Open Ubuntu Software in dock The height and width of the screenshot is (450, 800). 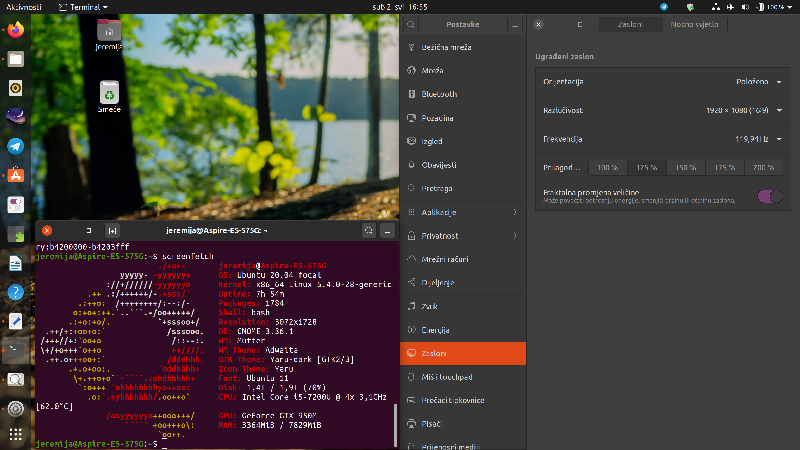click(x=16, y=176)
